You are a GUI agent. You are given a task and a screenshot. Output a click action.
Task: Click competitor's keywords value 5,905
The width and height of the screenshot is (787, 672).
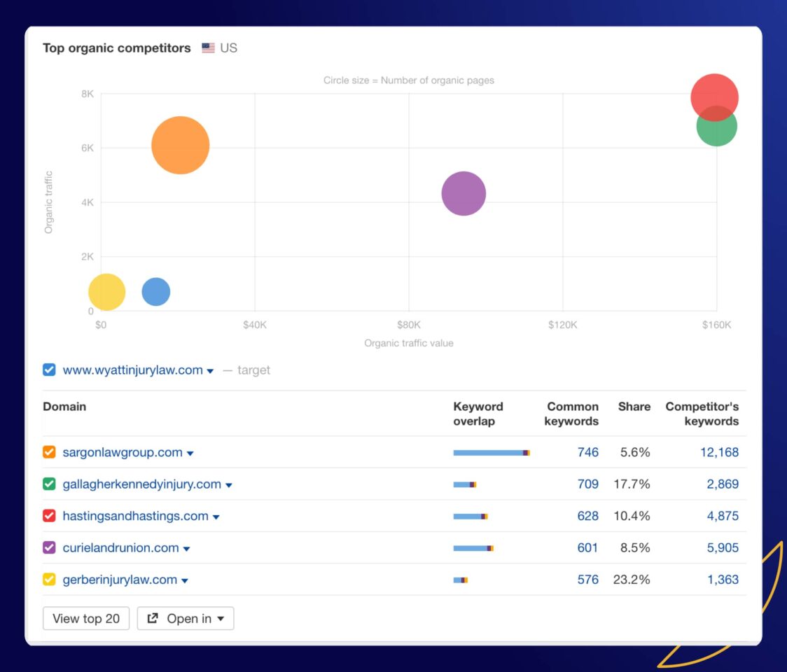[x=723, y=547]
